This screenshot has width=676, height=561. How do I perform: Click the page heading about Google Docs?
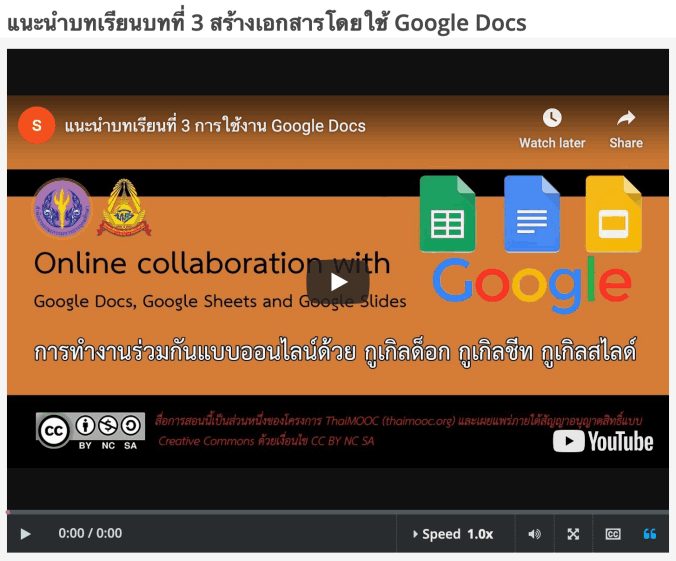[267, 22]
